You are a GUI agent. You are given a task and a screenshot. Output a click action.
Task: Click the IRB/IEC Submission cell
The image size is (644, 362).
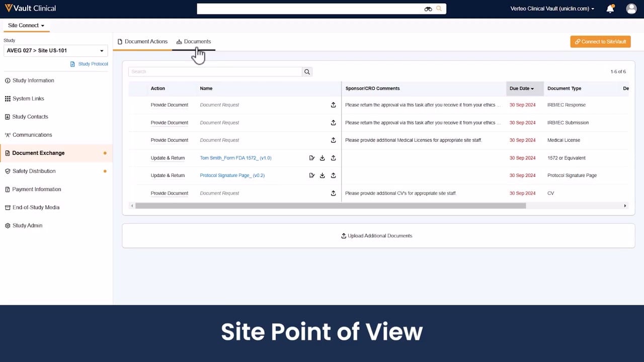click(x=568, y=123)
